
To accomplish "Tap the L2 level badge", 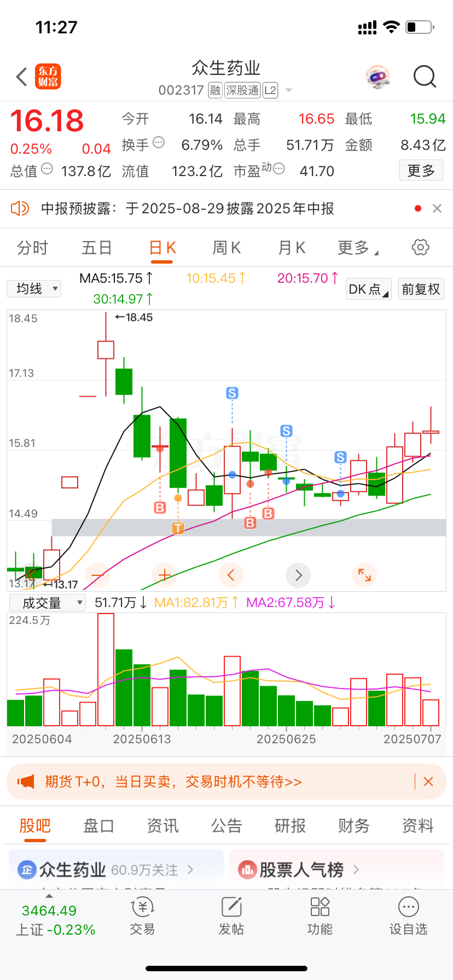I will [270, 90].
